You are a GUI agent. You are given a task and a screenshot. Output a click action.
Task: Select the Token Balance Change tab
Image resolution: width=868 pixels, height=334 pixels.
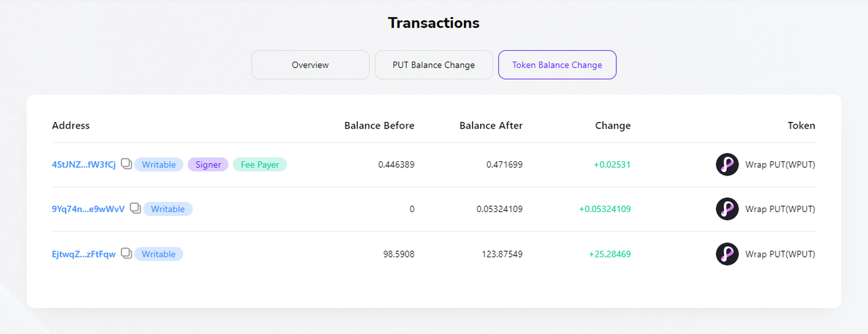tap(557, 65)
